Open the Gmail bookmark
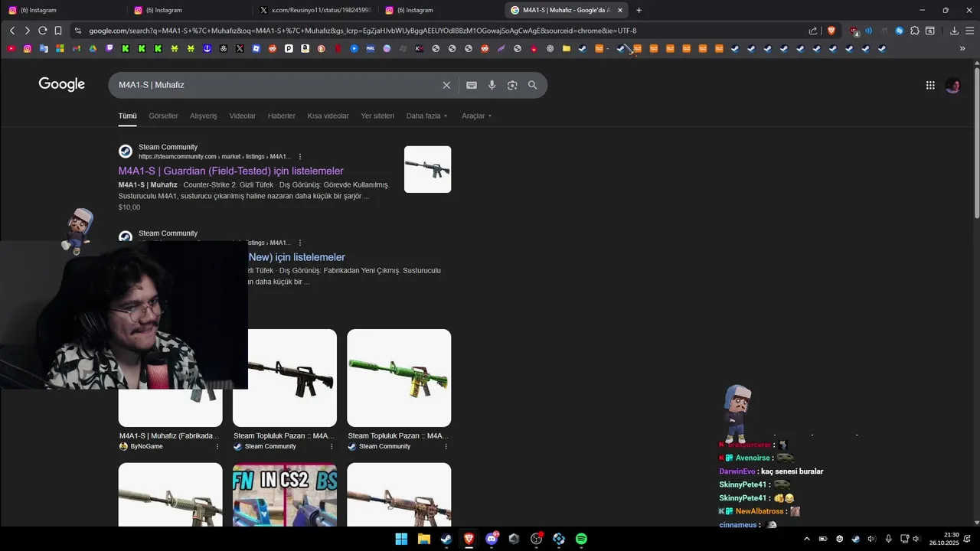Image resolution: width=980 pixels, height=551 pixels. [77, 48]
